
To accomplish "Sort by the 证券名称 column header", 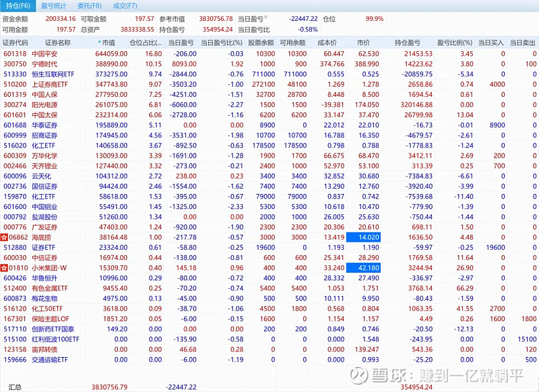I will click(x=58, y=43).
